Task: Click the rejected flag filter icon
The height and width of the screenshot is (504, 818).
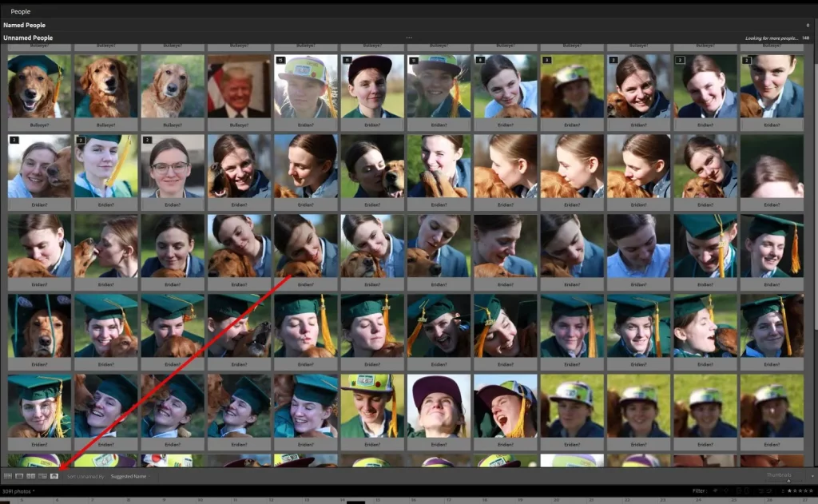Action: [726, 490]
